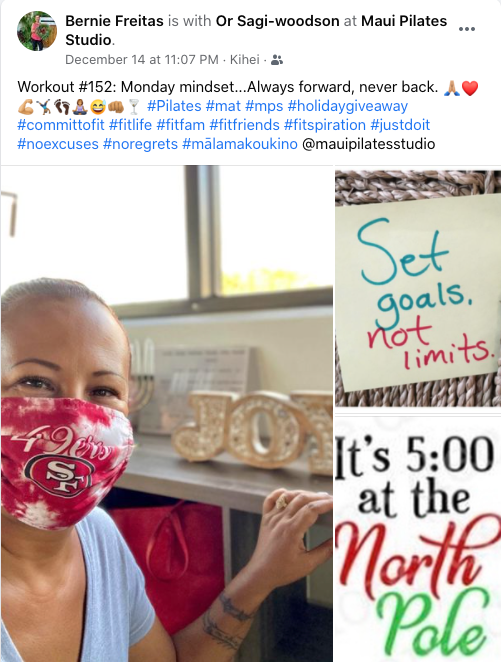This screenshot has height=662, width=501.
Task: Open the #holidaygiveaway hashtag
Action: (x=348, y=106)
